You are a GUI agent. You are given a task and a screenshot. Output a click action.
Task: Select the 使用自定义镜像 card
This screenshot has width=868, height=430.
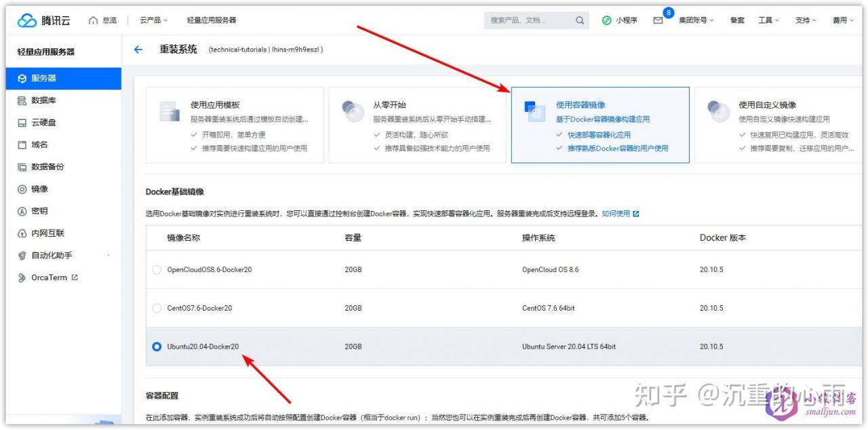[778, 125]
